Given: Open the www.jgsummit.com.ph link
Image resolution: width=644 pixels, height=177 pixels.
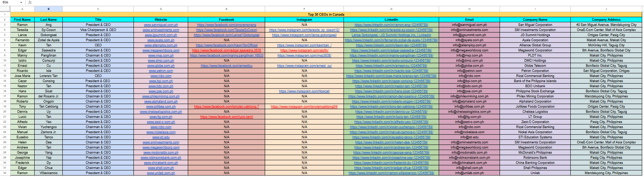Looking at the screenshot, I should 161,35.
